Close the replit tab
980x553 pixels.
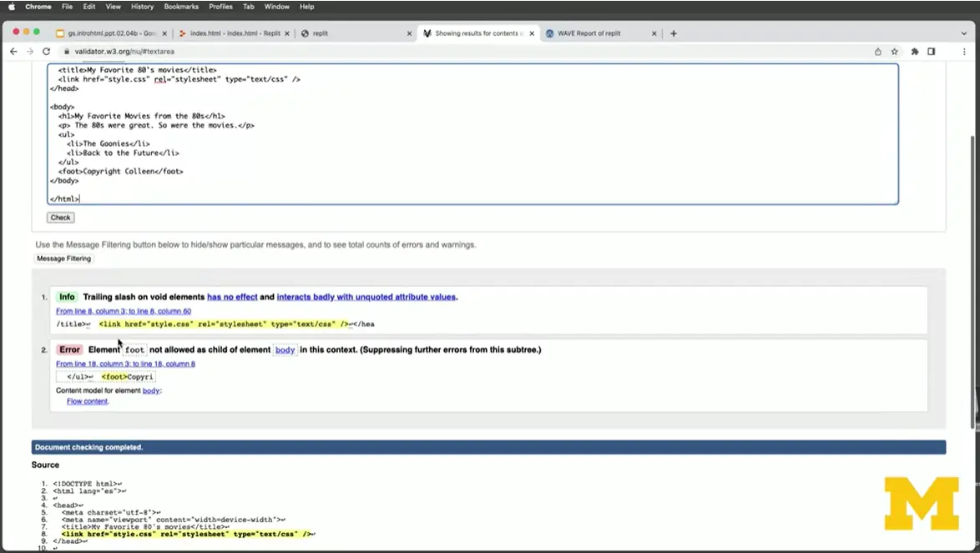(409, 33)
